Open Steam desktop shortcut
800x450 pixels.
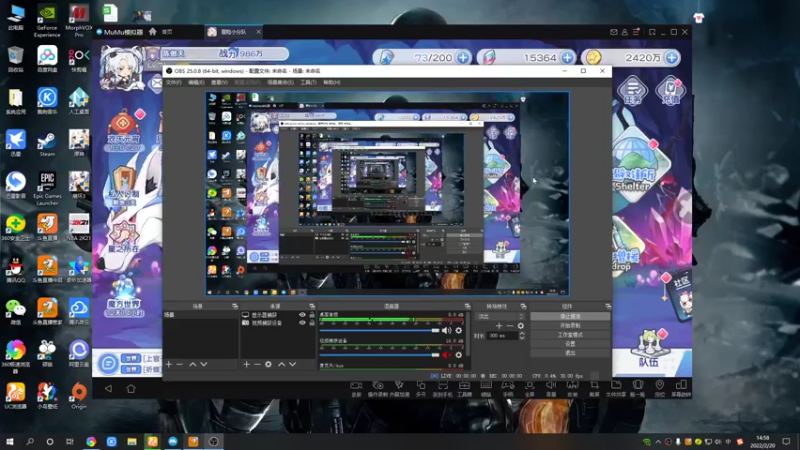(x=47, y=143)
